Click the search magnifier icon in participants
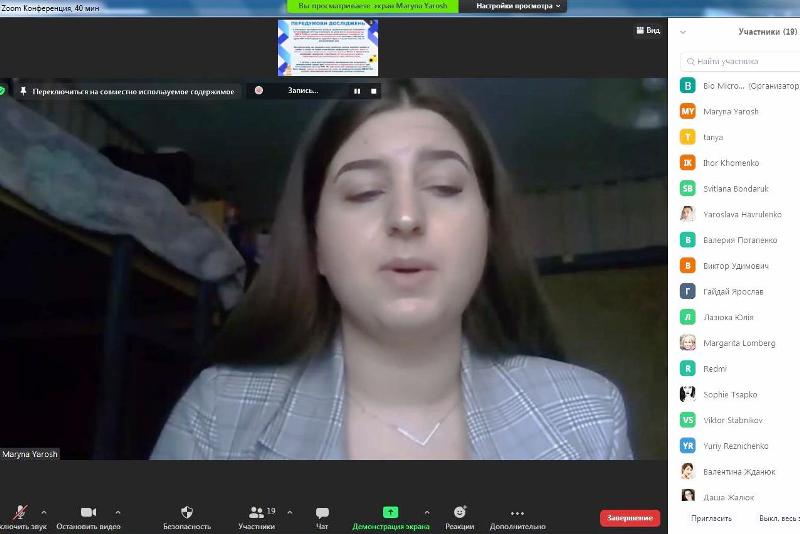 coord(690,61)
